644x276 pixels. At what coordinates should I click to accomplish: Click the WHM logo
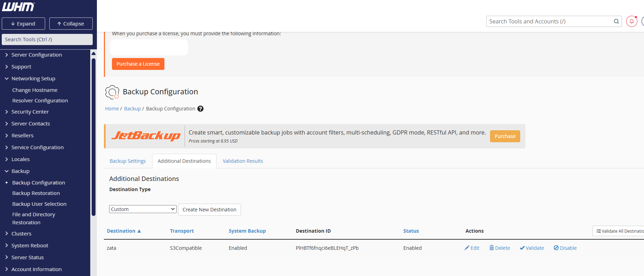(19, 7)
